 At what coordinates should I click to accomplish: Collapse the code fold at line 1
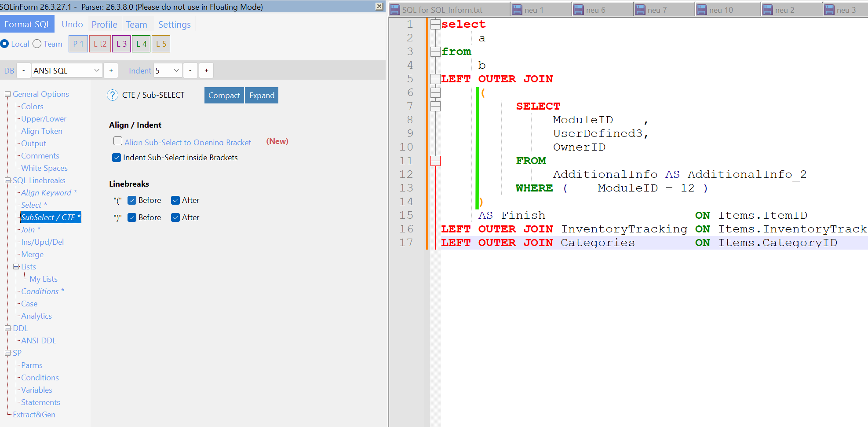[435, 25]
